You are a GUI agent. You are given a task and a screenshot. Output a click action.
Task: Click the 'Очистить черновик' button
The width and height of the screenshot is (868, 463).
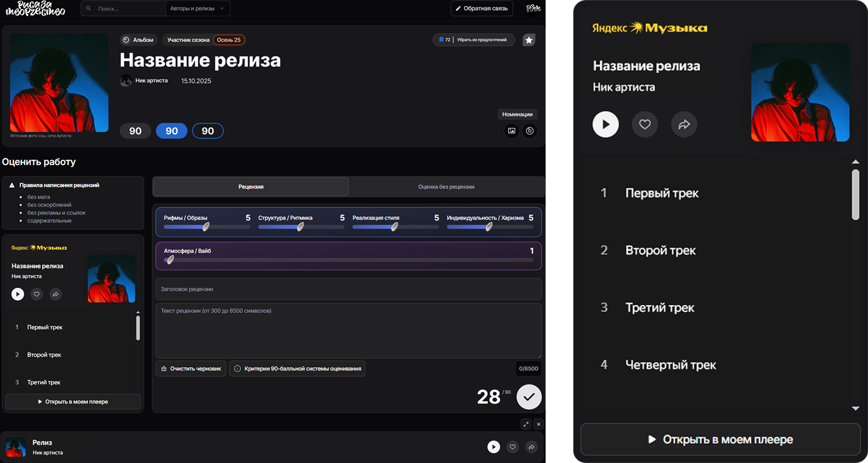pos(191,368)
